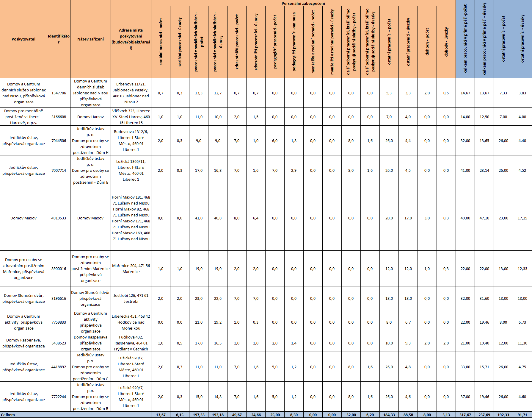Click the Domov Maxov provider cell

pyautogui.click(x=23, y=218)
